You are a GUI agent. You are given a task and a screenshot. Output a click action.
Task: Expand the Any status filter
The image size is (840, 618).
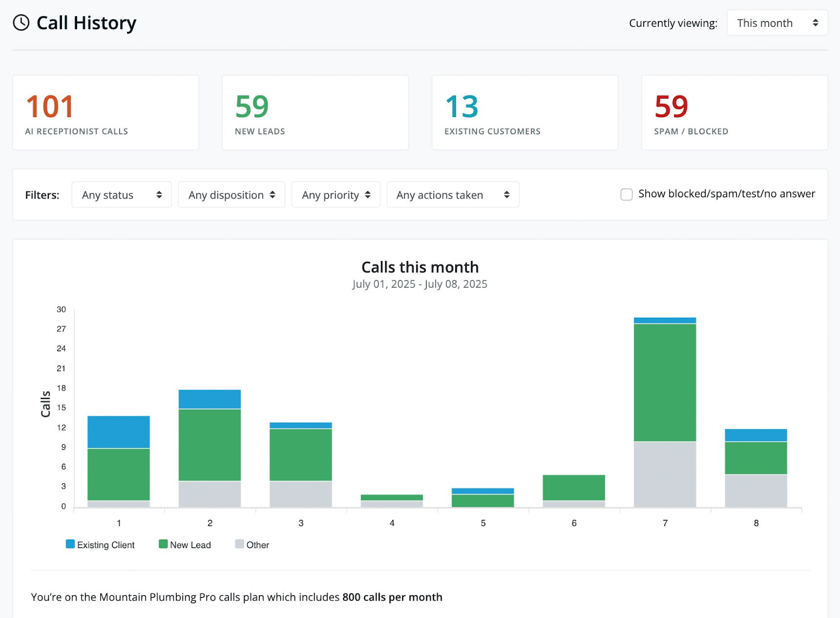[121, 195]
